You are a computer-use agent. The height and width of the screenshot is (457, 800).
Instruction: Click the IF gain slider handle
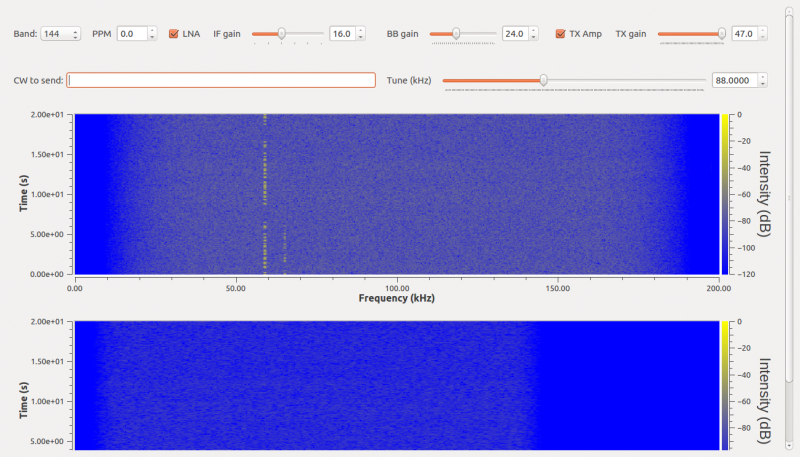pyautogui.click(x=282, y=34)
